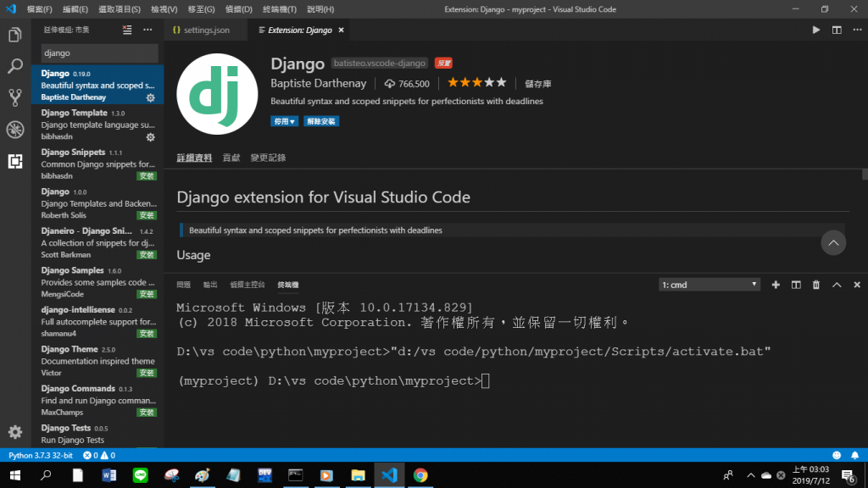Click the star rating of Django extension
Viewport: 868px width, 488px height.
click(476, 82)
